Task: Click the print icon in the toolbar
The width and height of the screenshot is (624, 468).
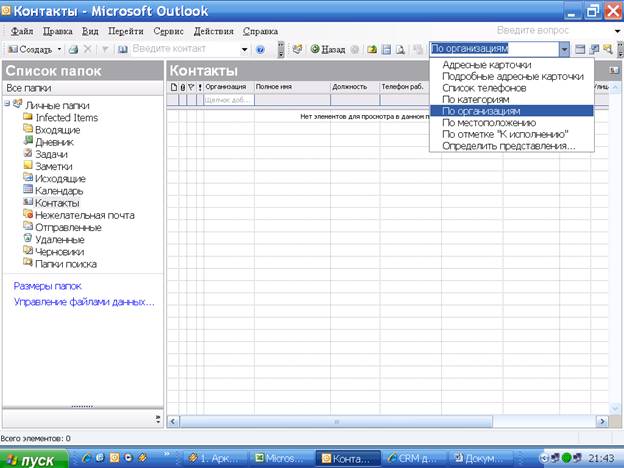Action: (x=74, y=49)
